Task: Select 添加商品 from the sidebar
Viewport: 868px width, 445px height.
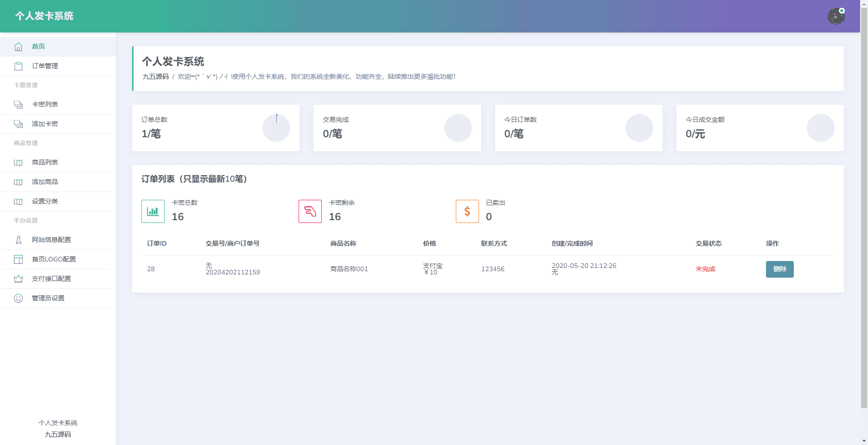Action: (45, 182)
